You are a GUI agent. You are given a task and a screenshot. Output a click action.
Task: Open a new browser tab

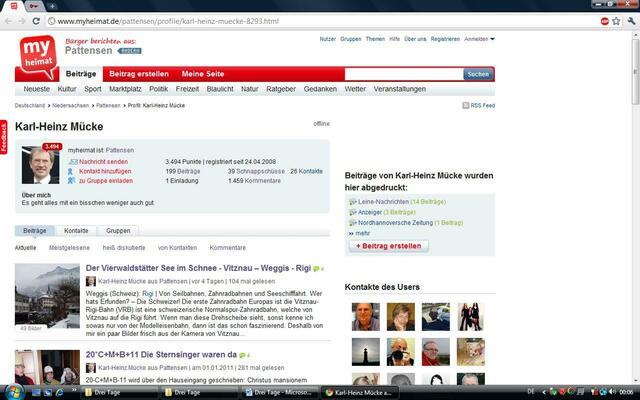click(52, 6)
